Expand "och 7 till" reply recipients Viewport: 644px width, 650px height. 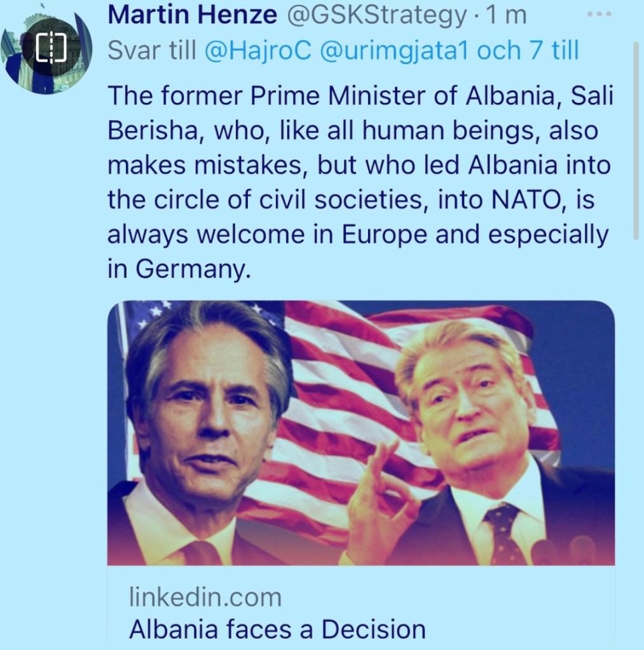coord(528,51)
